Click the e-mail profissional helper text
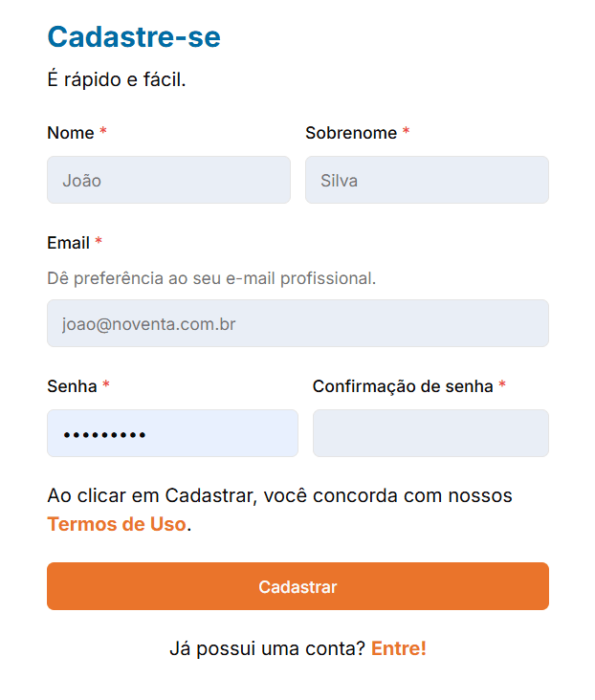This screenshot has width=595, height=700. pyautogui.click(x=211, y=278)
